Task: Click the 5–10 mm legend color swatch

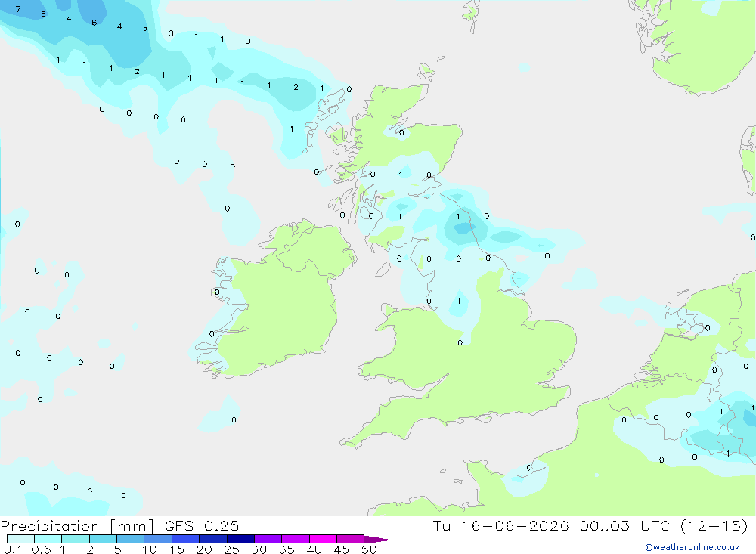Action: point(130,539)
